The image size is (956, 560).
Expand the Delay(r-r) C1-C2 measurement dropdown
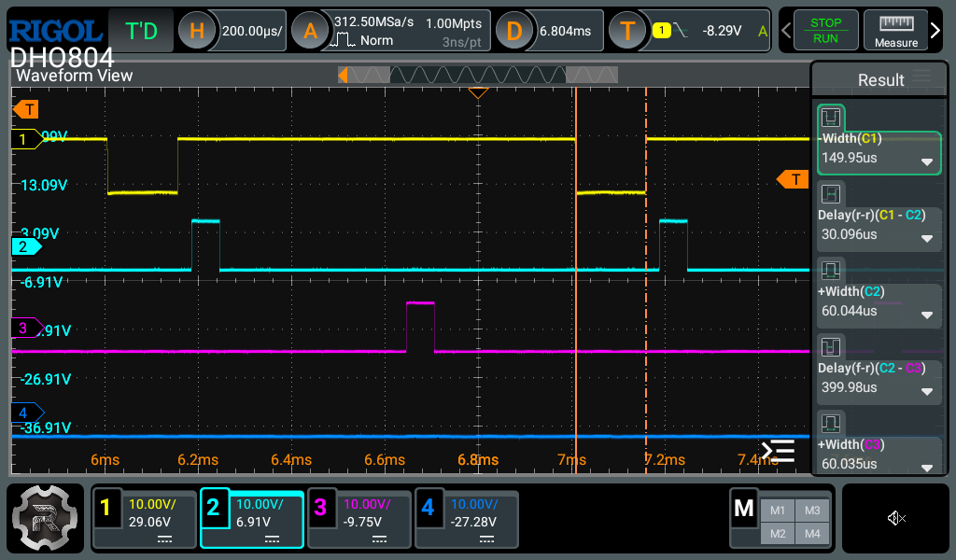point(927,238)
